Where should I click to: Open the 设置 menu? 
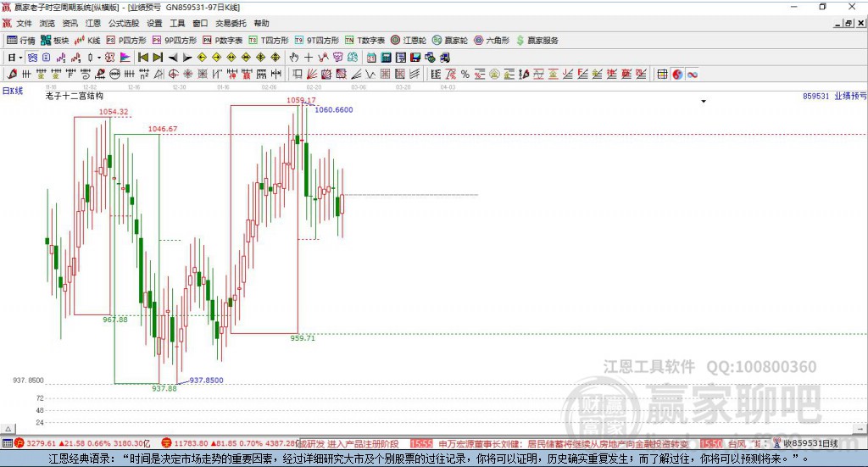click(x=154, y=23)
